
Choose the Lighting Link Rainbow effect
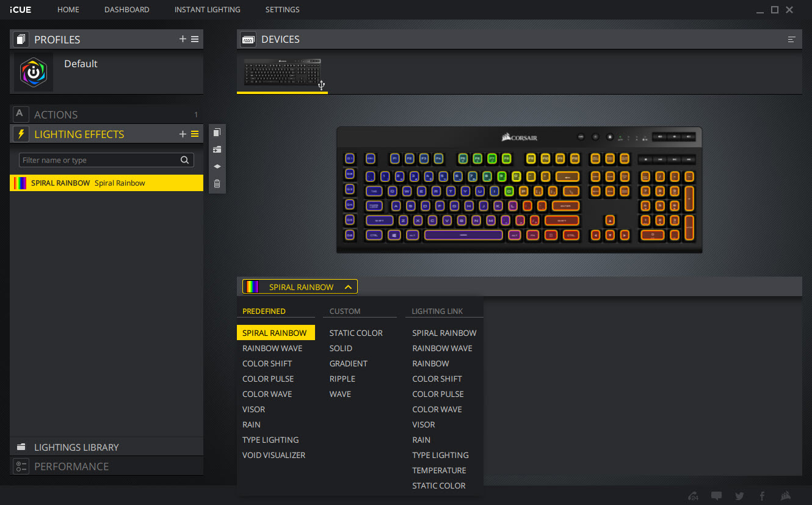(x=430, y=363)
